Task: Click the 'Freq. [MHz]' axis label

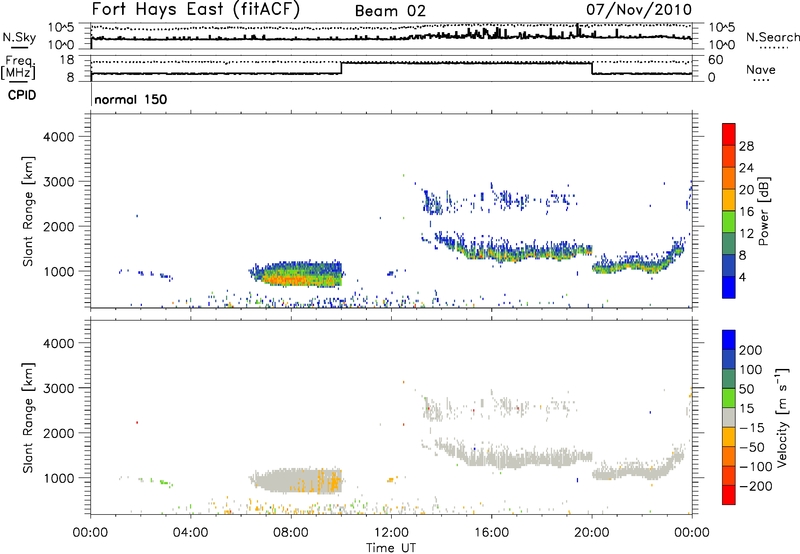Action: (19, 68)
